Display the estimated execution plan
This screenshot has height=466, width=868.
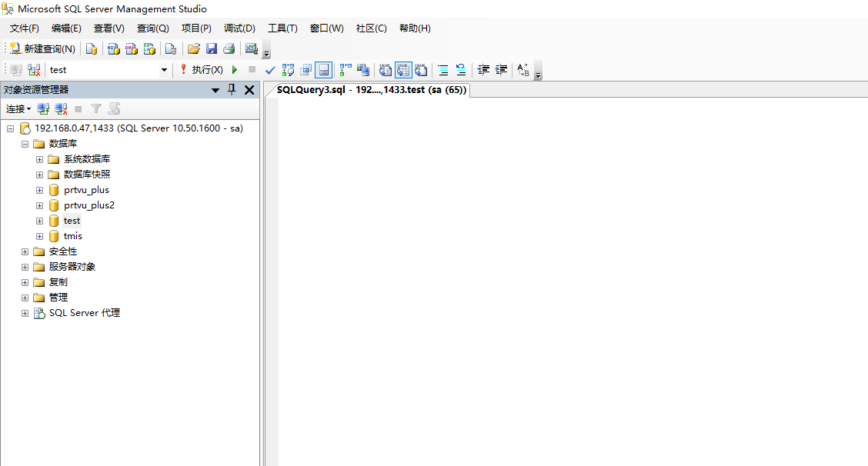click(x=288, y=70)
